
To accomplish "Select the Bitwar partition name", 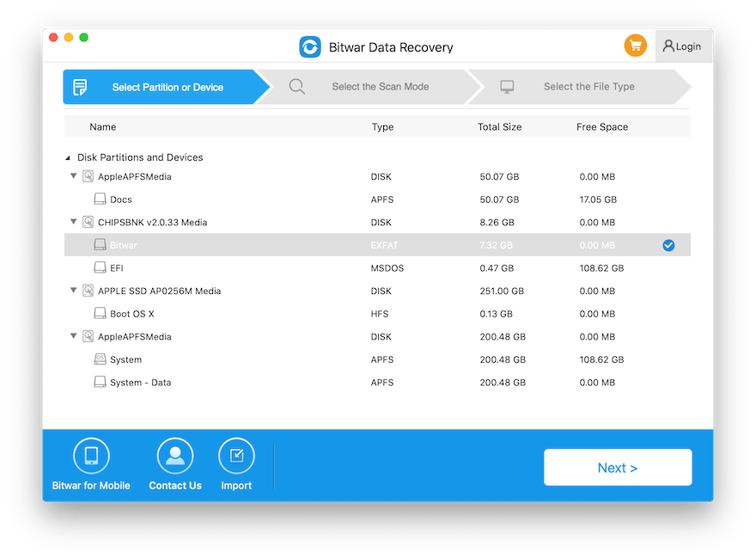I will pos(124,245).
